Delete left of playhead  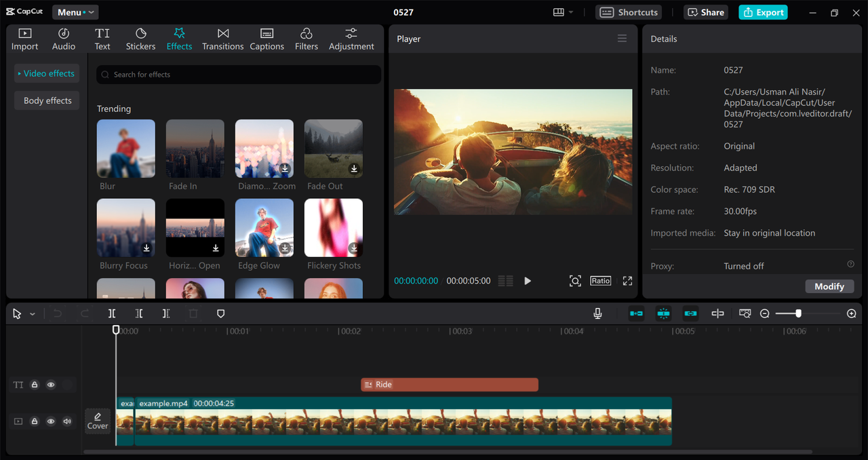139,313
